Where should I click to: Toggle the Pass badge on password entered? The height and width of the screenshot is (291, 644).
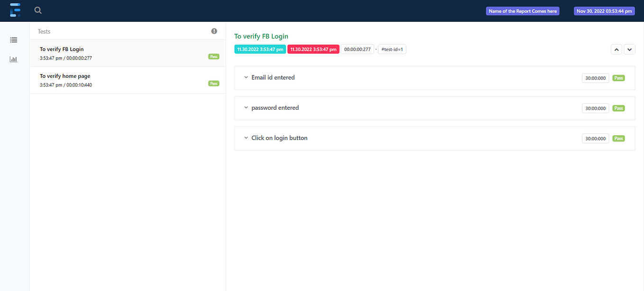coord(618,108)
